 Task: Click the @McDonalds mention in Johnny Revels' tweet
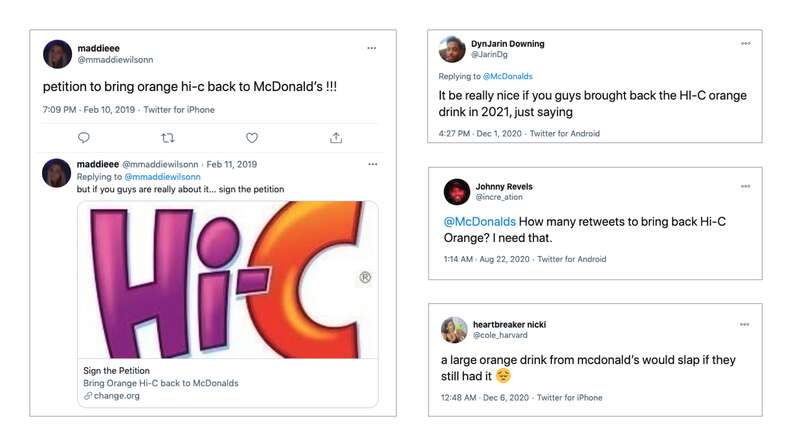(478, 222)
